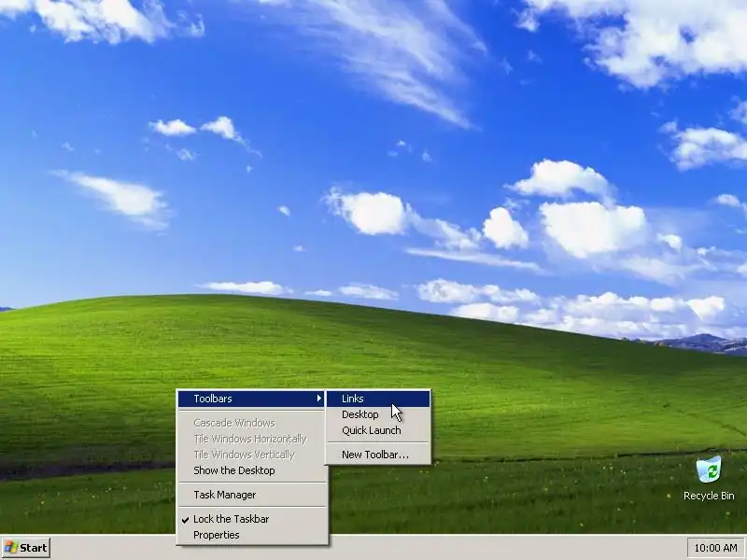
Task: Open Task Manager from context menu
Action: [252, 495]
